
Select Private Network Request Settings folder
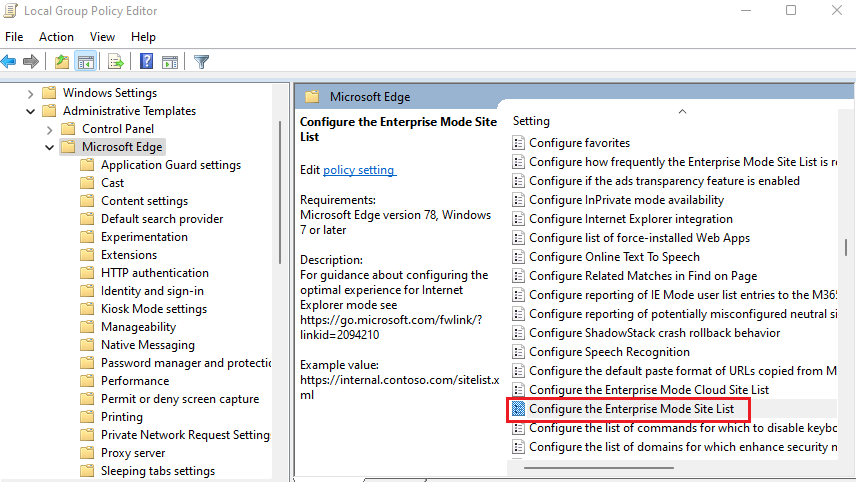pos(186,435)
